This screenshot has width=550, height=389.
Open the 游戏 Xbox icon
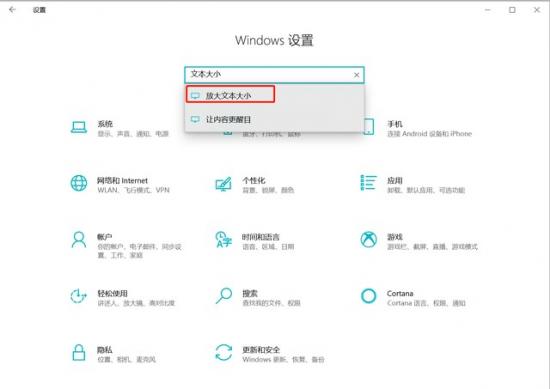(368, 239)
